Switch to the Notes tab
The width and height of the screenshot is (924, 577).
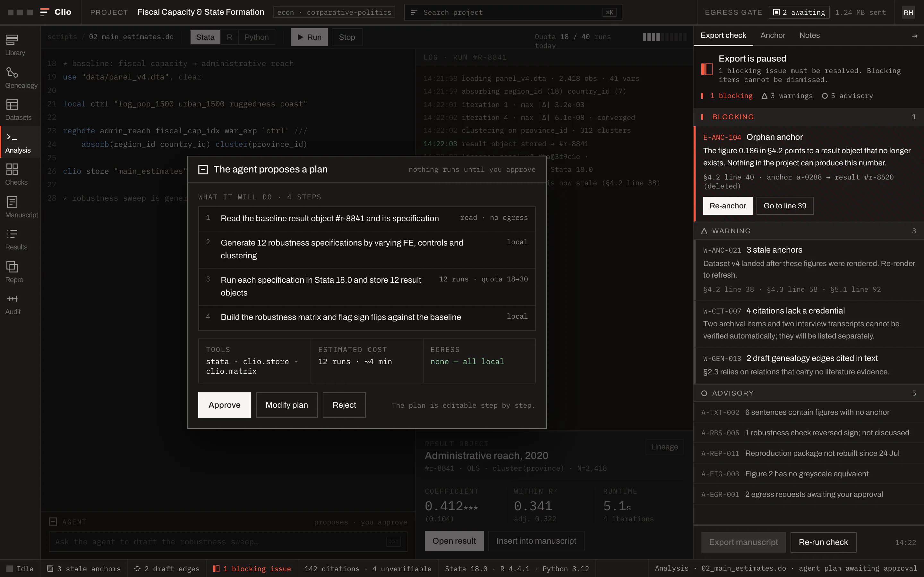coord(809,35)
